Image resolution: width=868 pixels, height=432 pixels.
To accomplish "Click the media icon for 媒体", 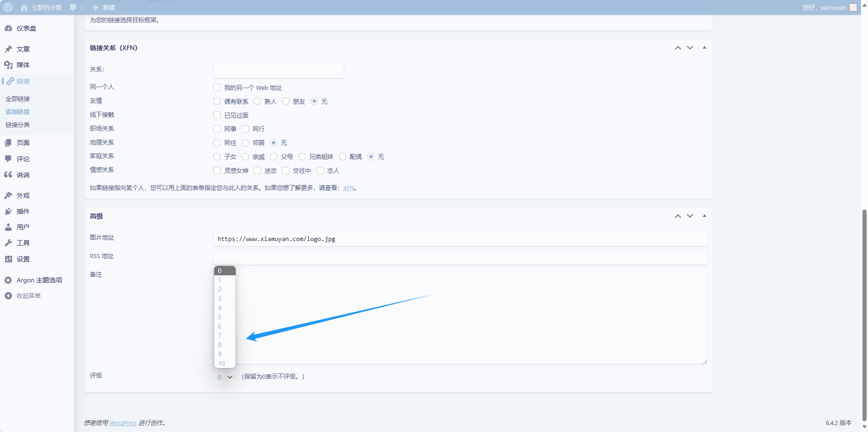I will click(8, 65).
